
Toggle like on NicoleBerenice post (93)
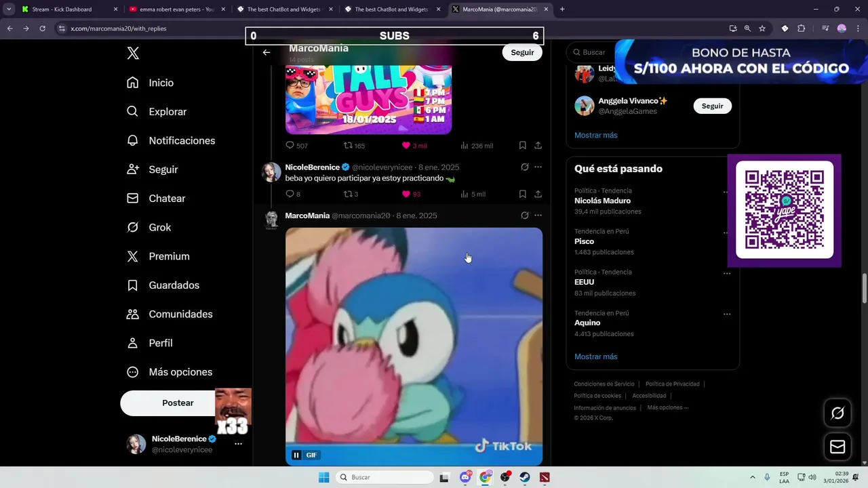[406, 194]
